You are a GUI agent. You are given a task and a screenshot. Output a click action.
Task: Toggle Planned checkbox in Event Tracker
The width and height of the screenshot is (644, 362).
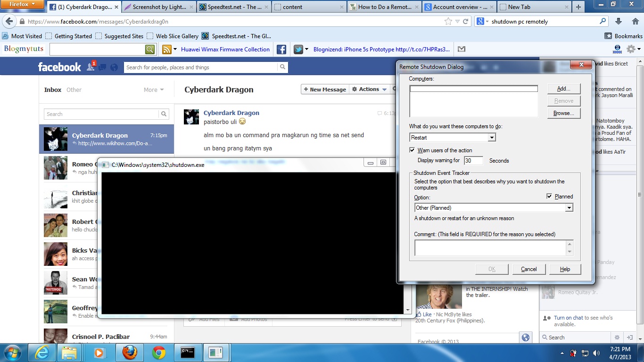(x=549, y=197)
